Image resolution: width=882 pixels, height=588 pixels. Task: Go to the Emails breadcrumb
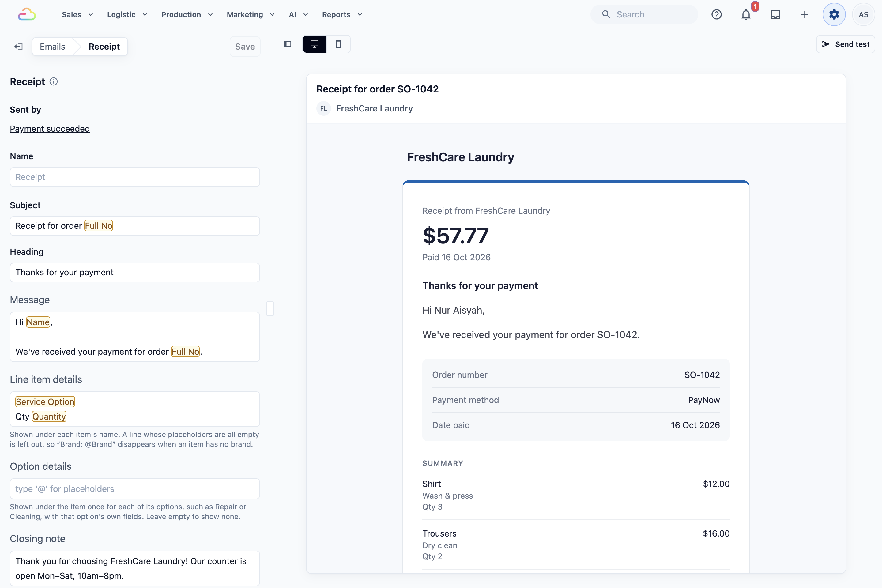coord(52,47)
